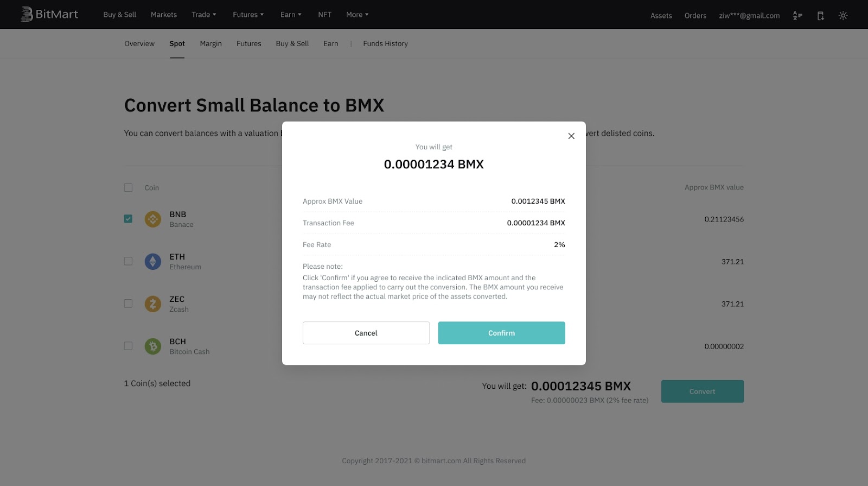Open Assets in the header
This screenshot has height=486, width=868.
point(661,16)
